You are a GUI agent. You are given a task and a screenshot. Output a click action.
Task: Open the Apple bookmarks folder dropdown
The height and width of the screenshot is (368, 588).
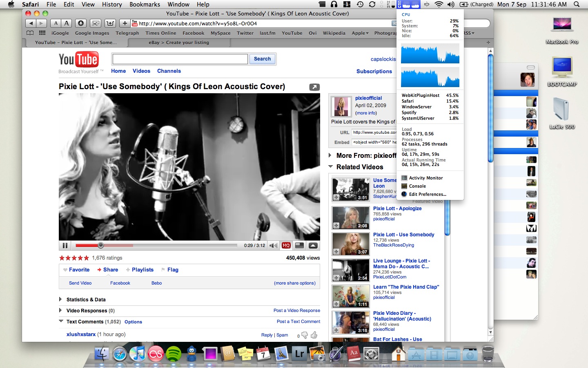360,33
